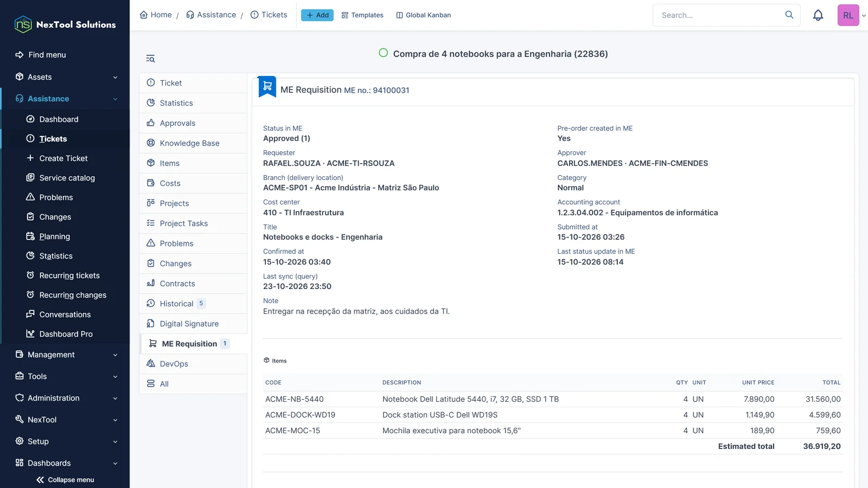
Task: Select the ME Requisition tab
Action: click(x=193, y=344)
